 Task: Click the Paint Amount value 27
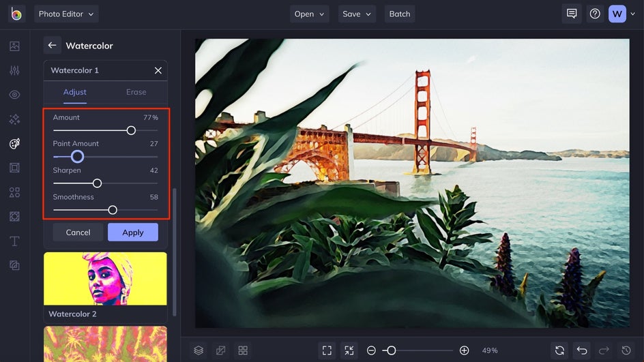(x=153, y=144)
